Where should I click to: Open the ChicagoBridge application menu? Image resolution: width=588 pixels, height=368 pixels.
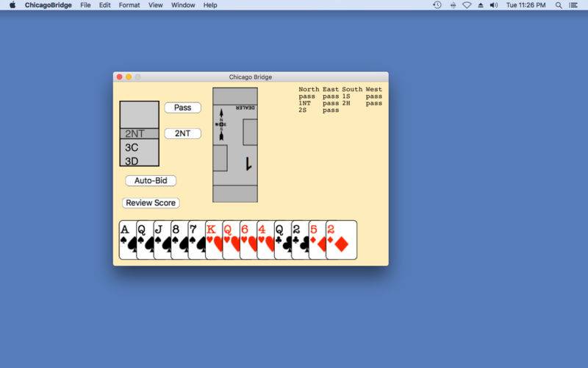[x=48, y=5]
